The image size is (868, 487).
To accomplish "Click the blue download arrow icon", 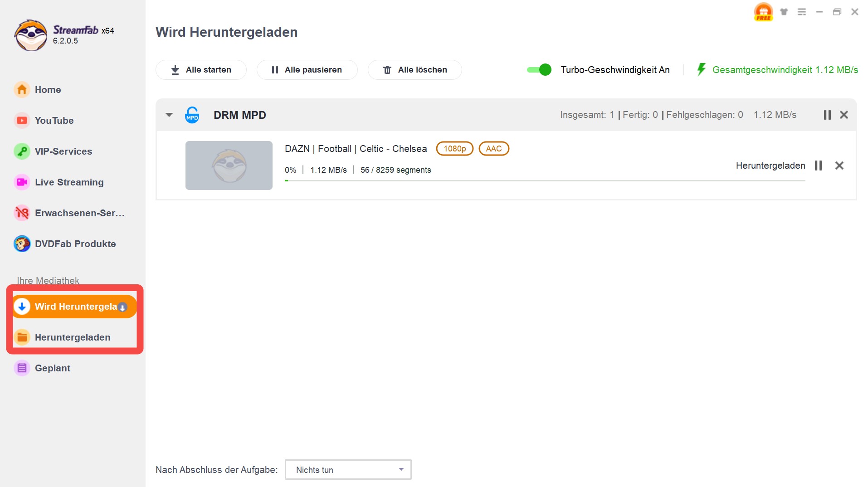I will pos(22,307).
